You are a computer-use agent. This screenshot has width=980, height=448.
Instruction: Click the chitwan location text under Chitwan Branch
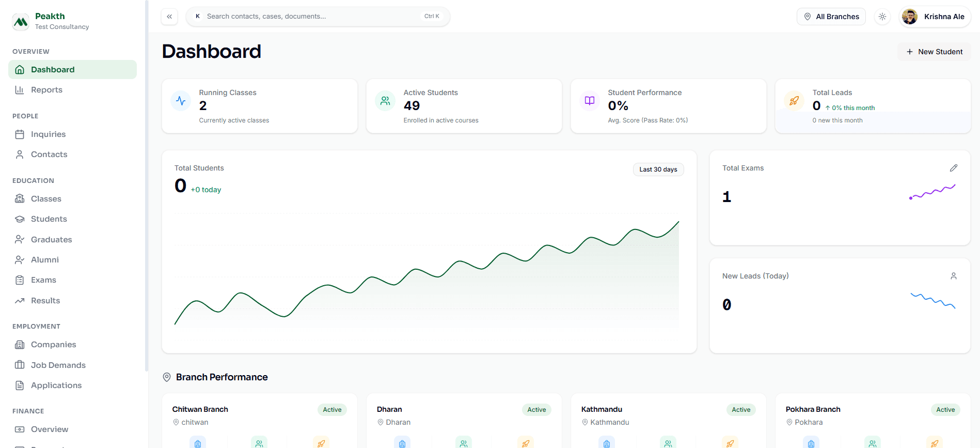coord(195,422)
